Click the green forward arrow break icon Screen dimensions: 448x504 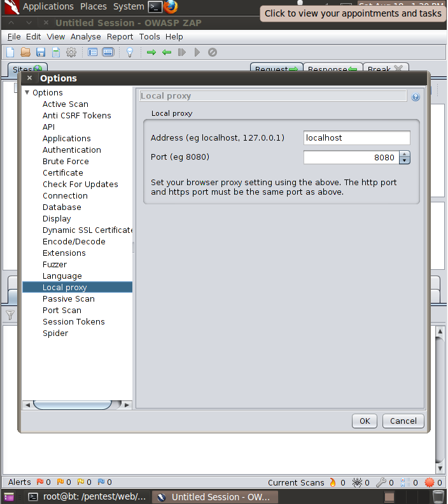tap(151, 52)
